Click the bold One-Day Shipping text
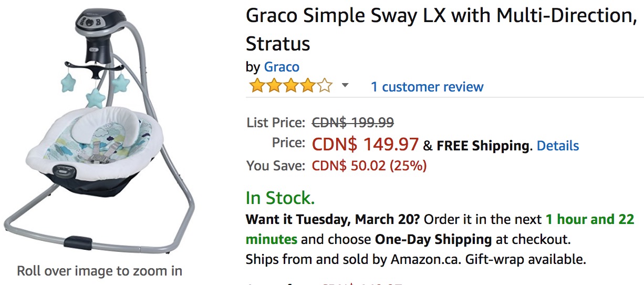The image size is (644, 285). click(433, 239)
